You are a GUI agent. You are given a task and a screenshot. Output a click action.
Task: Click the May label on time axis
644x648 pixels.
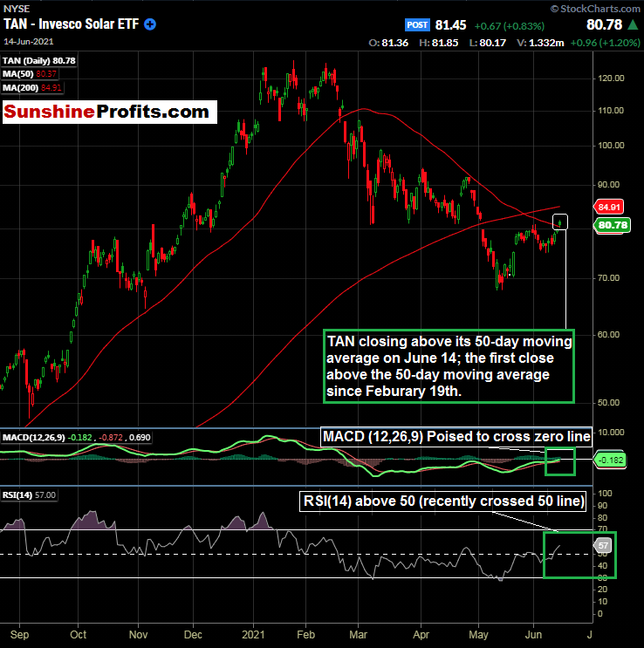click(478, 634)
